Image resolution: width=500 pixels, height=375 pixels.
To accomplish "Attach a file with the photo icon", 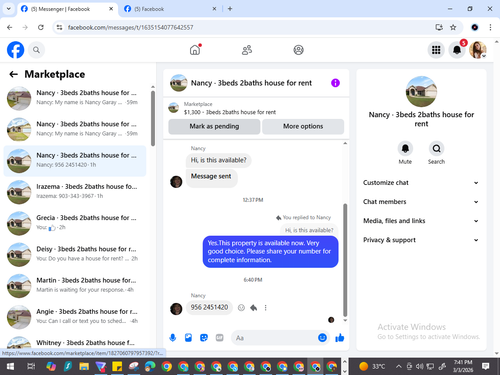I will pos(188,338).
